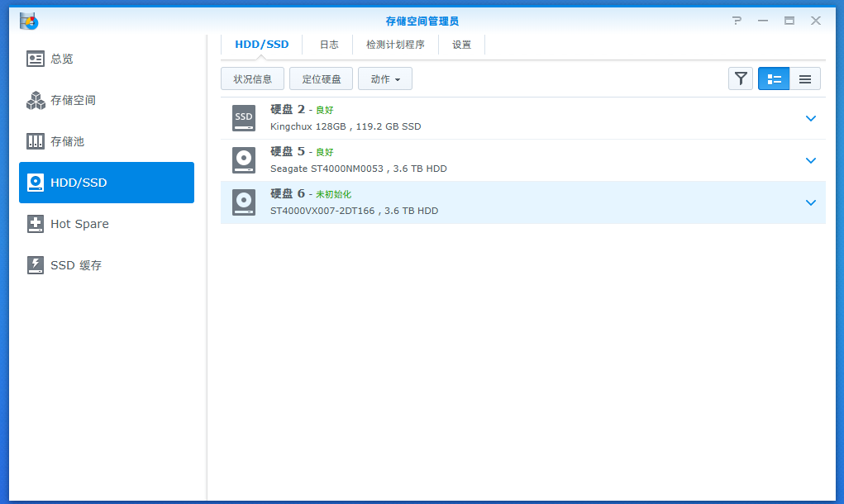This screenshot has height=504, width=844.
Task: Click the help question mark icon
Action: click(x=737, y=21)
